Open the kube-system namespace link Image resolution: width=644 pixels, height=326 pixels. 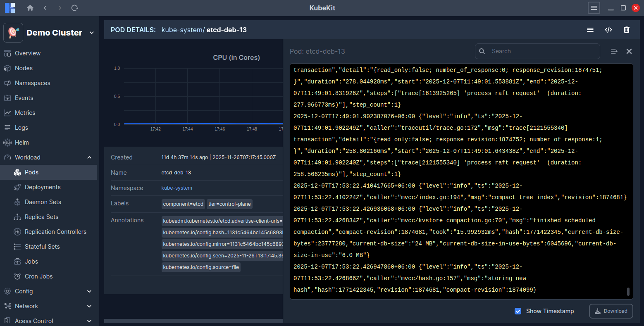pos(177,188)
